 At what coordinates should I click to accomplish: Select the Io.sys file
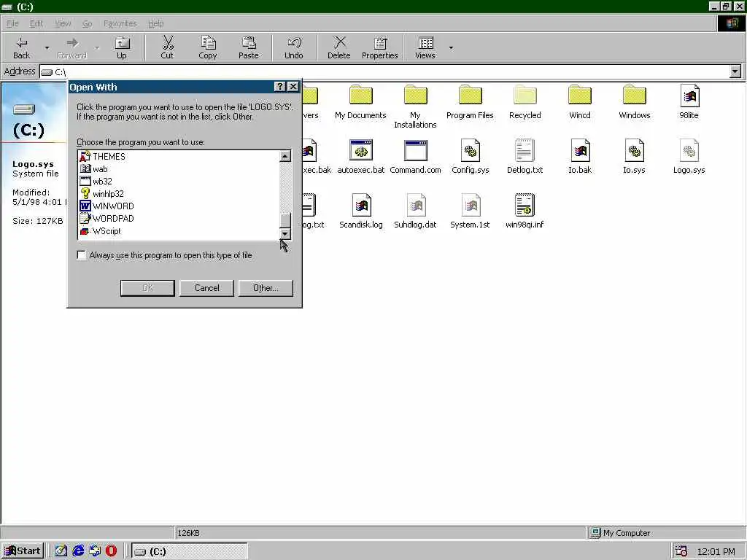(635, 156)
